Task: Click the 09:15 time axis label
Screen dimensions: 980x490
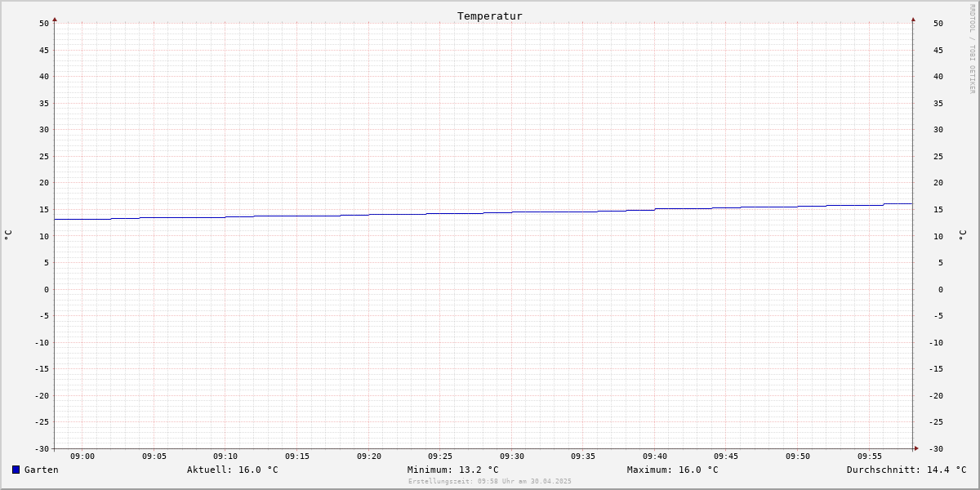Action: [297, 456]
